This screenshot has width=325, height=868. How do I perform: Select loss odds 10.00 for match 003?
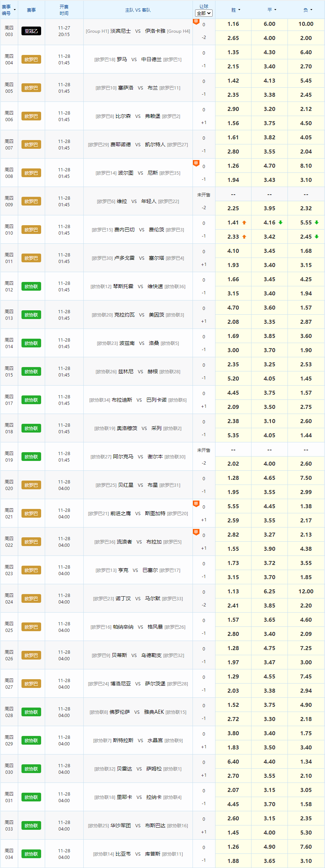click(x=306, y=24)
